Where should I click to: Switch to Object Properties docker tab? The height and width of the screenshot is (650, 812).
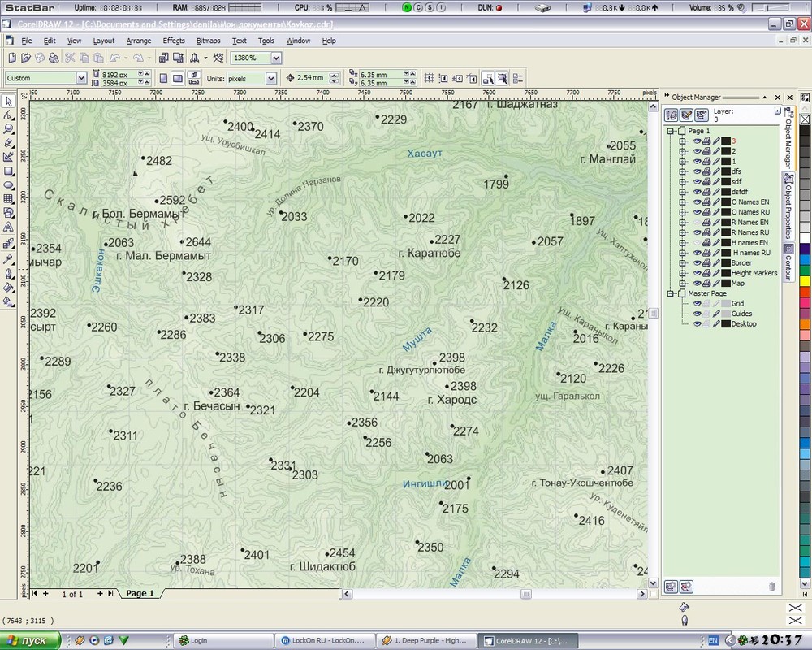[x=787, y=207]
